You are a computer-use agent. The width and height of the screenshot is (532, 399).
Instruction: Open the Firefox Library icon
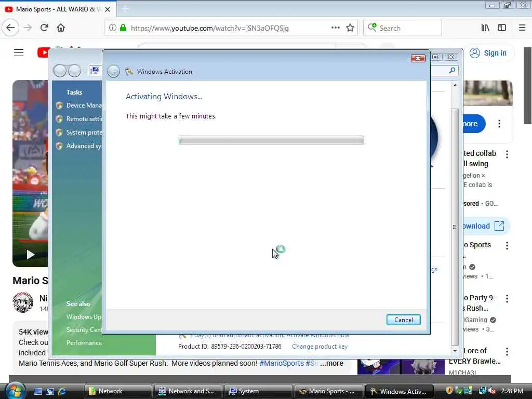pos(485,28)
